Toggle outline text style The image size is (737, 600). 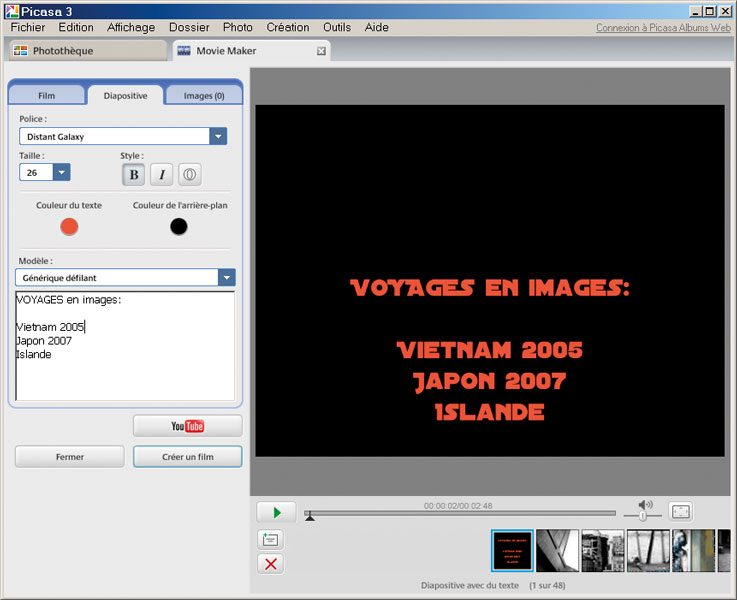point(189,175)
